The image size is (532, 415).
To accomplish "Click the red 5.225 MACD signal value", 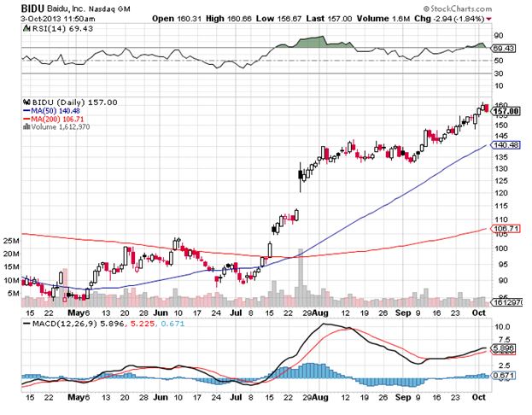I will [x=142, y=324].
